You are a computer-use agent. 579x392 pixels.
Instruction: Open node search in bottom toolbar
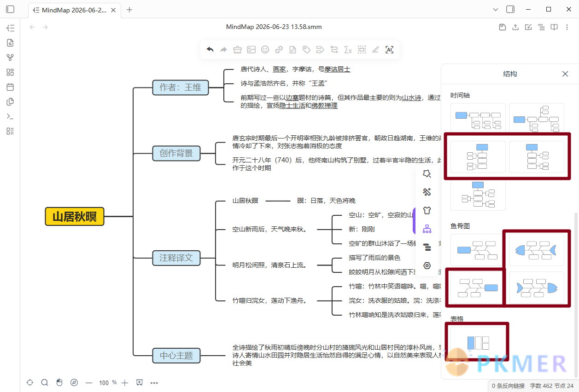(45, 382)
